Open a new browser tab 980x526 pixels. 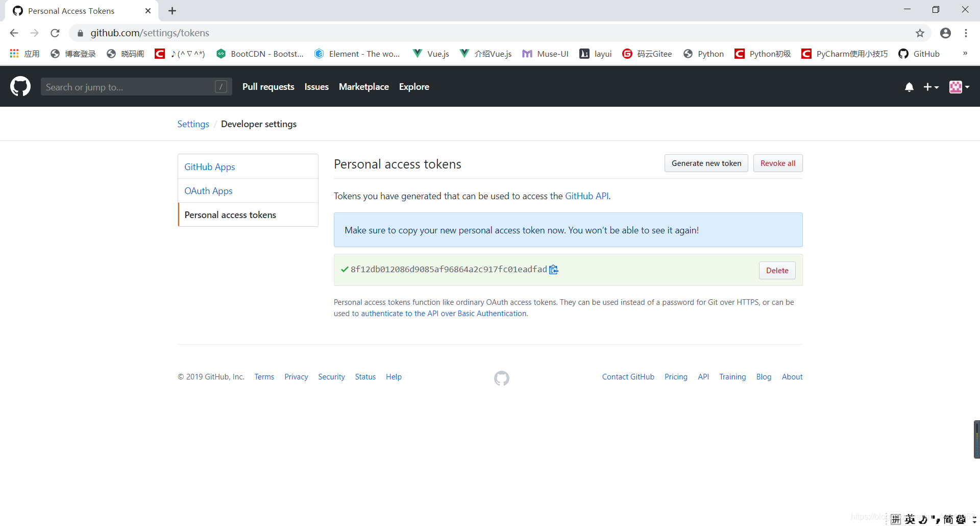[172, 11]
